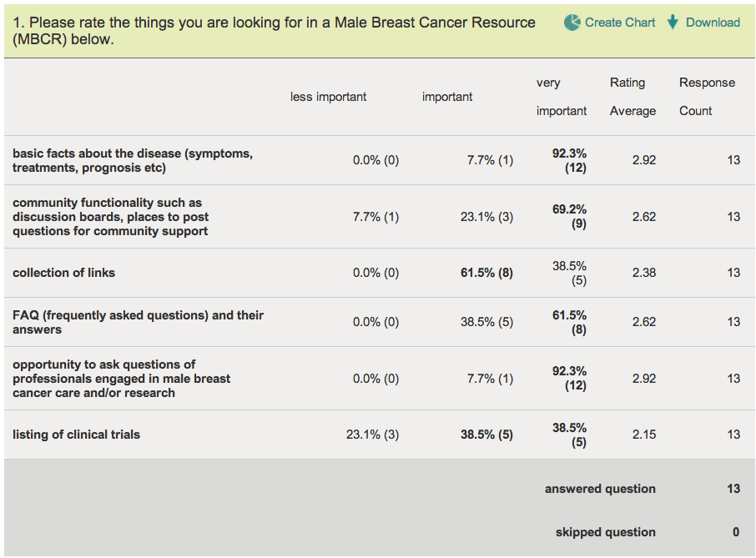
Task: Select the 'opportunity to ask questions' row label
Action: 121,379
